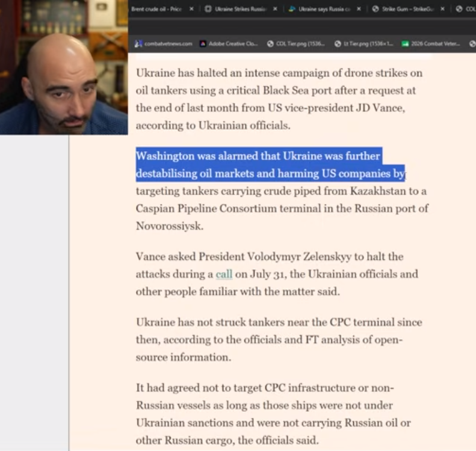Click the text 'It had agreed not to target'
Viewport: 476px width, 451px height.
coord(199,388)
